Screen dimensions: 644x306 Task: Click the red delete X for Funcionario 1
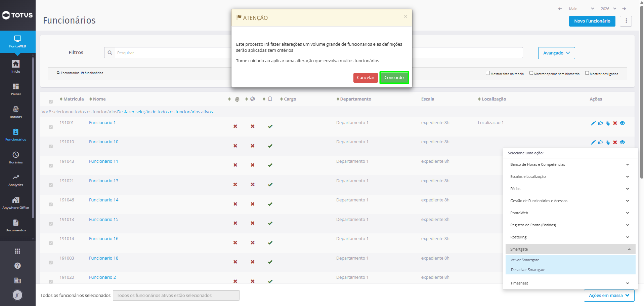pos(615,123)
